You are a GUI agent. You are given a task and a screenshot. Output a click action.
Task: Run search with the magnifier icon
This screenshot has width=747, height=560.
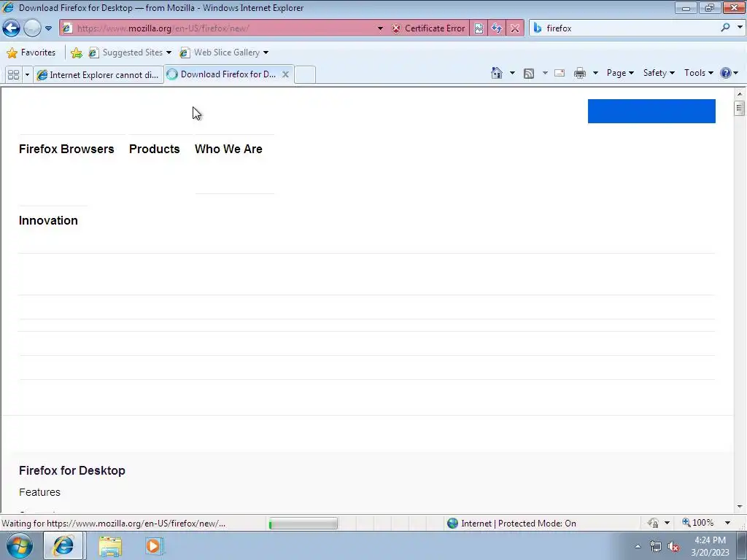[725, 28]
